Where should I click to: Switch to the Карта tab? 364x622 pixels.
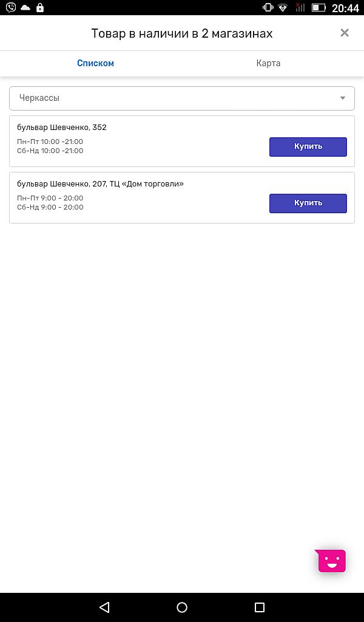(268, 63)
